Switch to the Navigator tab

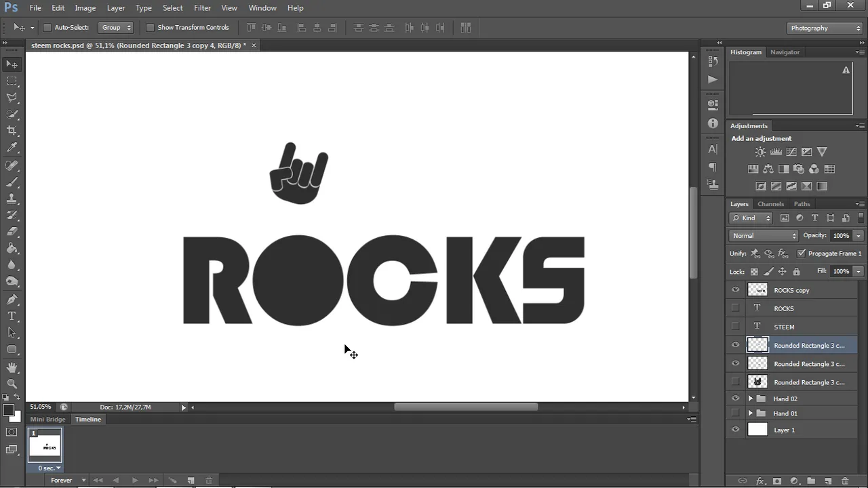click(x=785, y=52)
